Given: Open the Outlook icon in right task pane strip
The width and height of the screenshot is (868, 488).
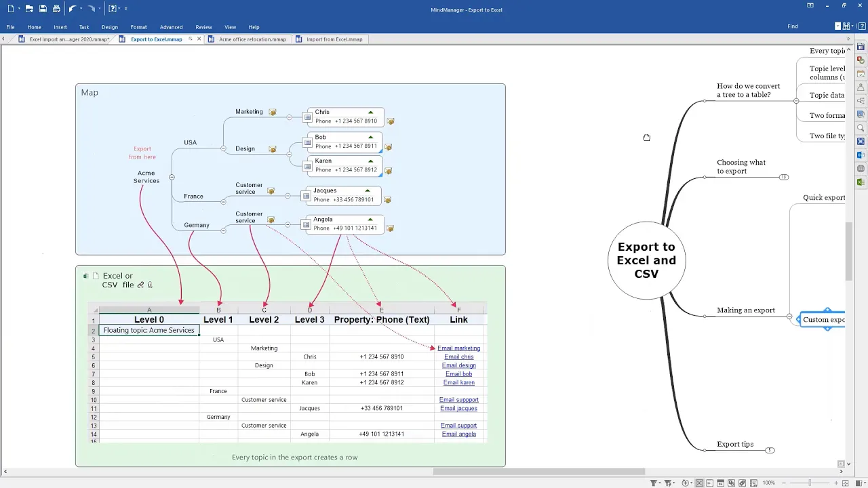Looking at the screenshot, I should [861, 155].
